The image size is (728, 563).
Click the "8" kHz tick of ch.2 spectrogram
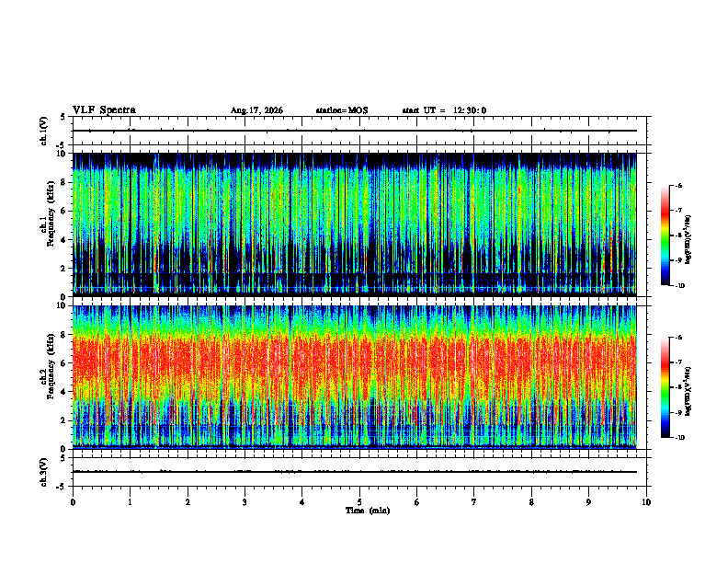pyautogui.click(x=65, y=335)
